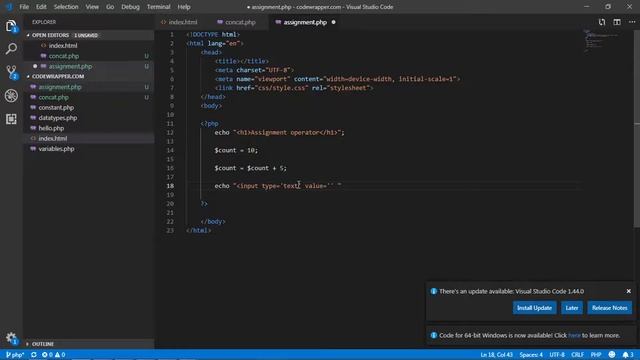The image size is (640, 360).
Task: Open the Source Control view
Action: 11,72
